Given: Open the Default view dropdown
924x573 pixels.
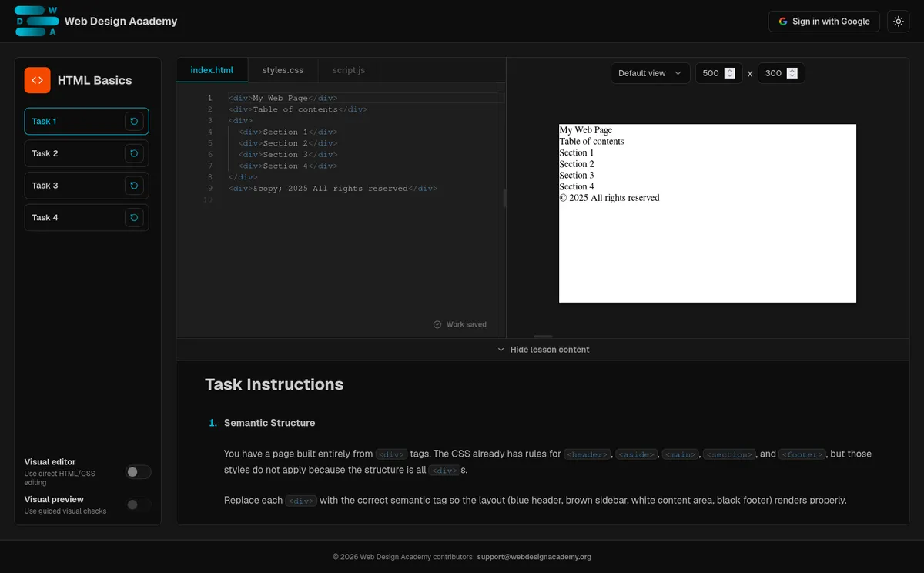Looking at the screenshot, I should coord(651,73).
